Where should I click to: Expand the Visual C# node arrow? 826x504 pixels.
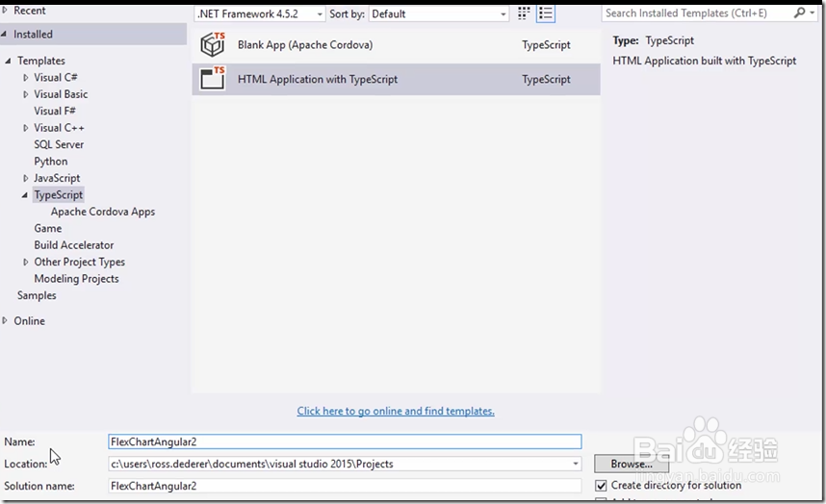(25, 77)
